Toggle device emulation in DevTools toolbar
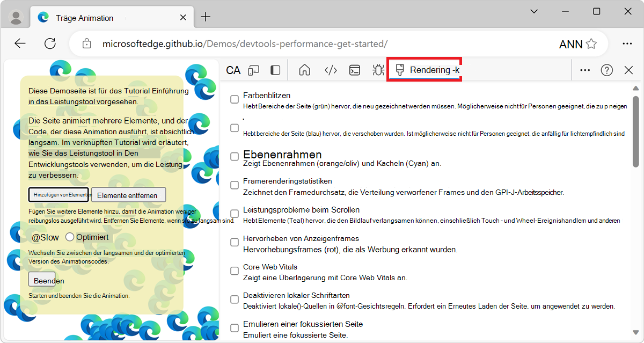Screen dimensions: 644x343 pyautogui.click(x=253, y=70)
